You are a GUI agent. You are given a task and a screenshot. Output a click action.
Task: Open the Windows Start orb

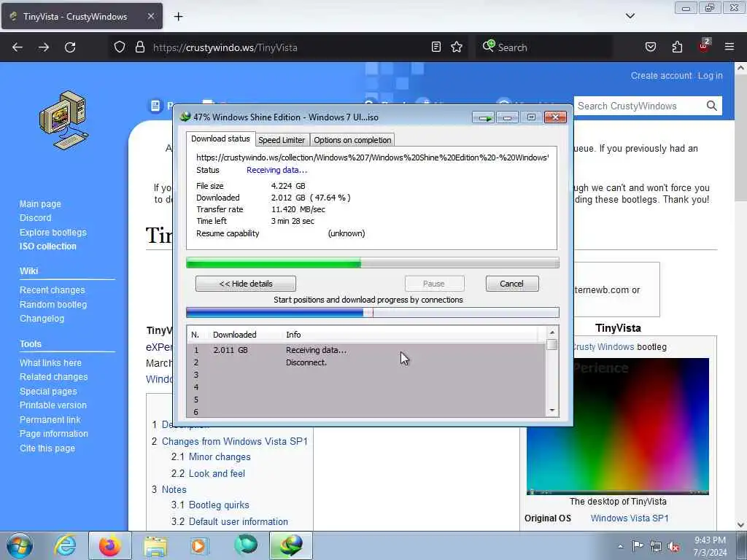pos(20,545)
